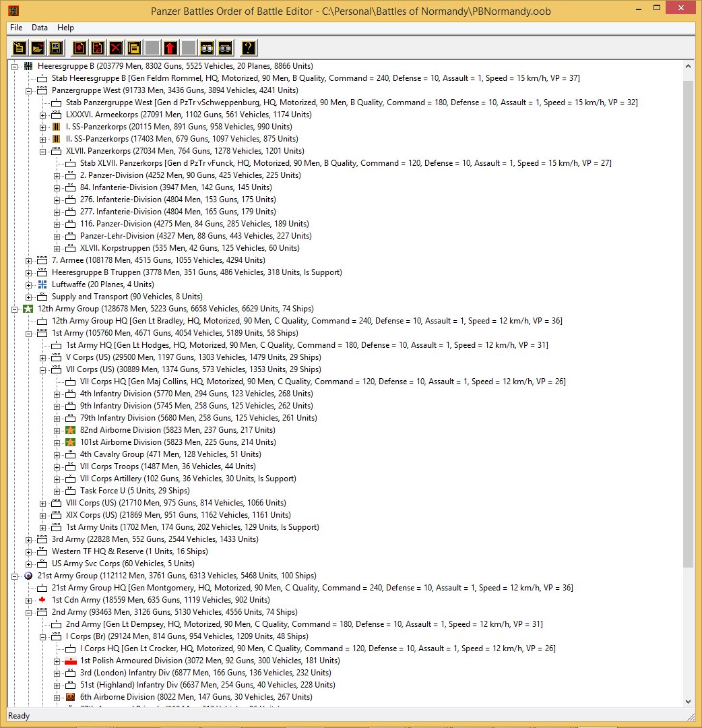The image size is (702, 728).
Task: Select the 12th Army Group HQ row
Action: click(307, 321)
